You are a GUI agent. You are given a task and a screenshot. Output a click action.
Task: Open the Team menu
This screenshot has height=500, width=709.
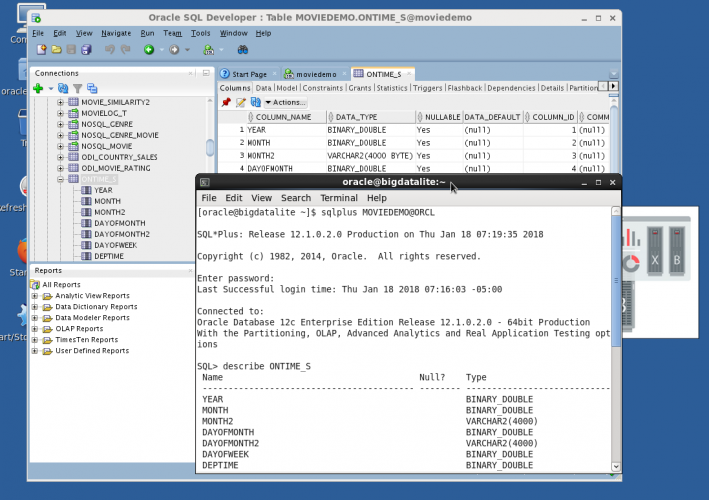172,33
